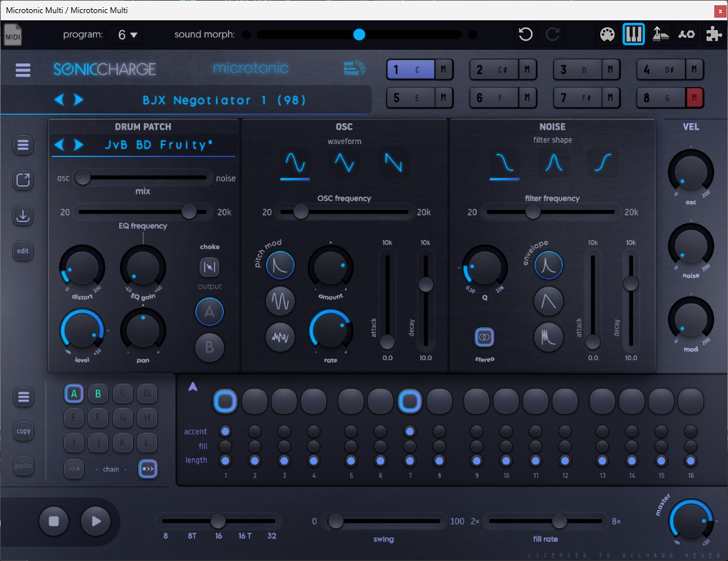Select output A
Screen dimensions: 728x561
[209, 312]
